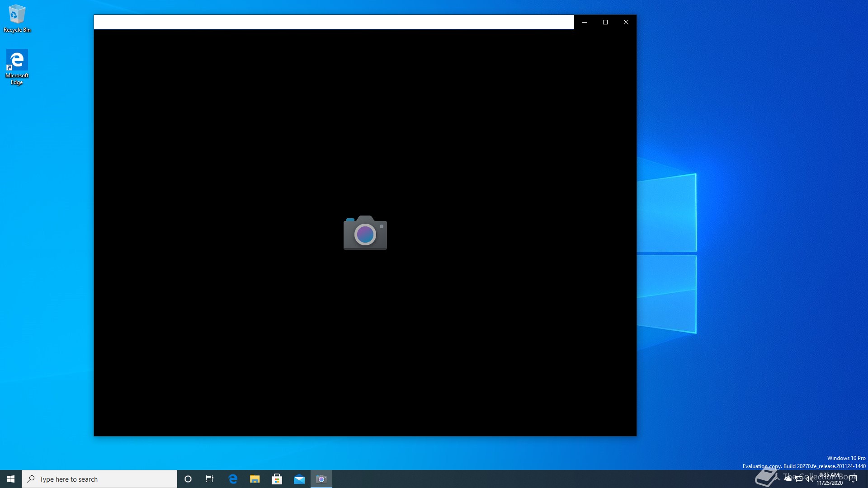Open File Explorer from the taskbar
The height and width of the screenshot is (488, 868).
point(255,479)
